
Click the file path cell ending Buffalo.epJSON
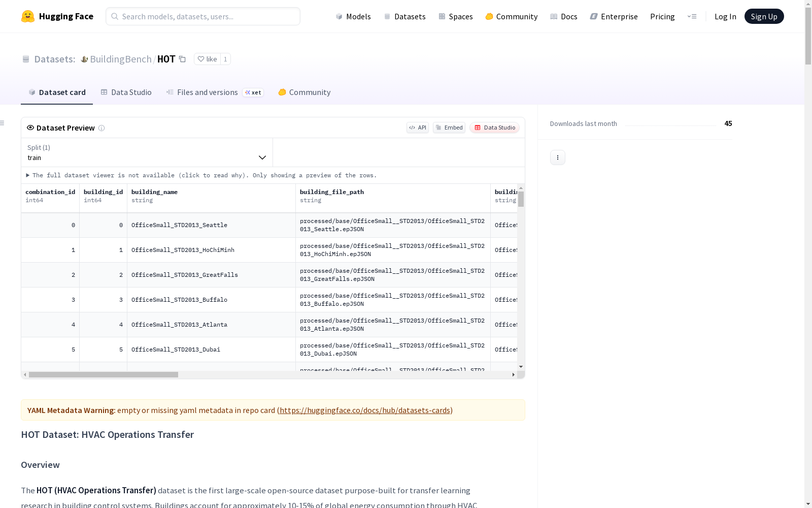click(393, 300)
